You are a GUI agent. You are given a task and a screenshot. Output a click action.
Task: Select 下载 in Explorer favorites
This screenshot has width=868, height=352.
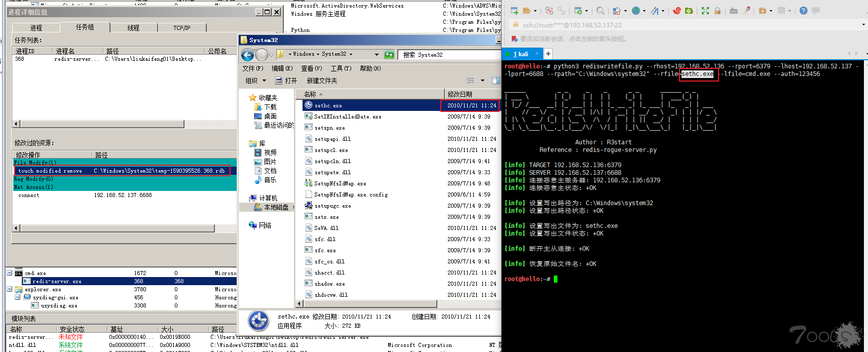(266, 107)
